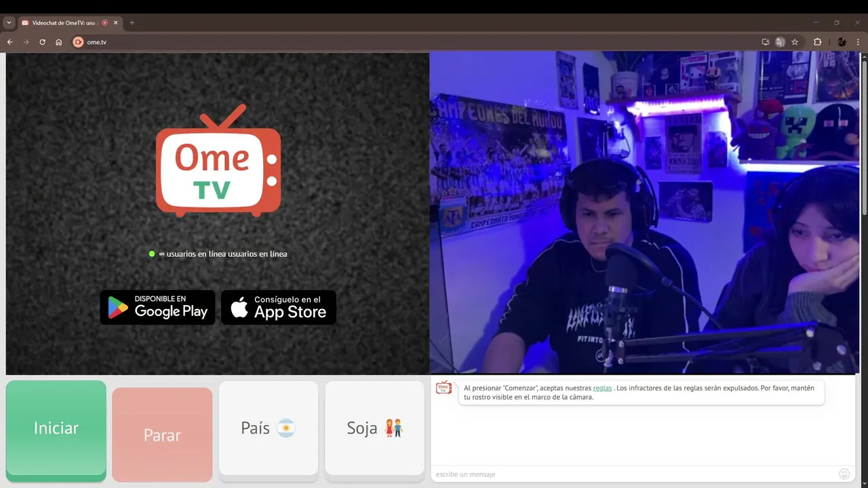
Task: Open the browser profile avatar
Action: click(842, 42)
